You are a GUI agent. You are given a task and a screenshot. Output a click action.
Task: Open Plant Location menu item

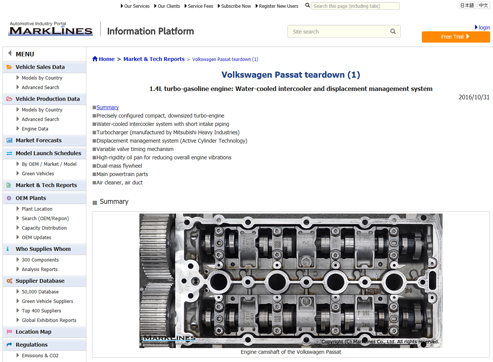pos(37,209)
